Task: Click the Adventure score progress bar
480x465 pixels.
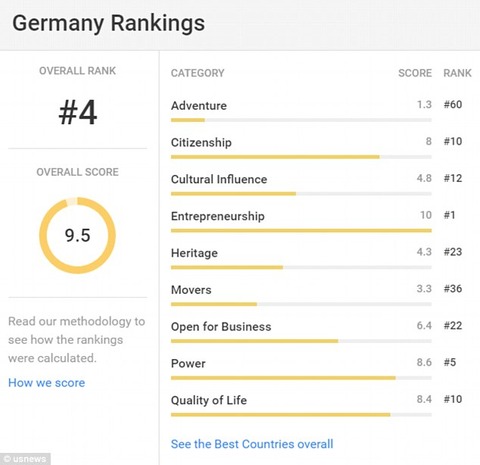Action: click(x=301, y=120)
